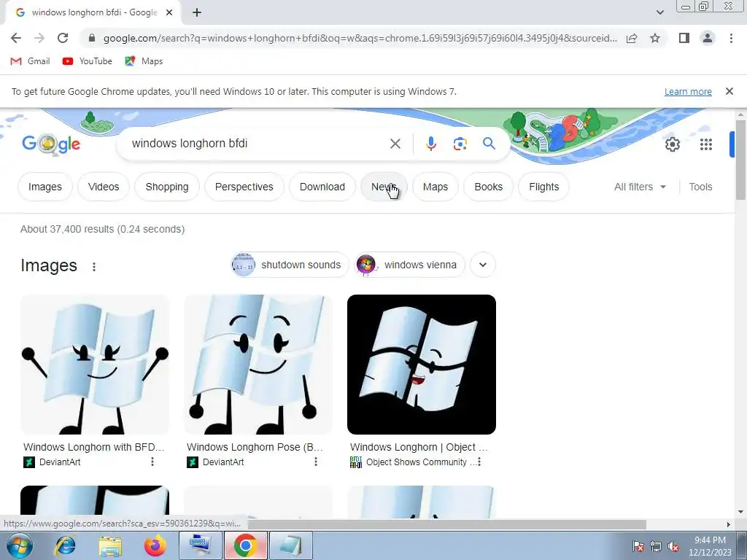Open more options for first DeviantArt result

coord(152,462)
